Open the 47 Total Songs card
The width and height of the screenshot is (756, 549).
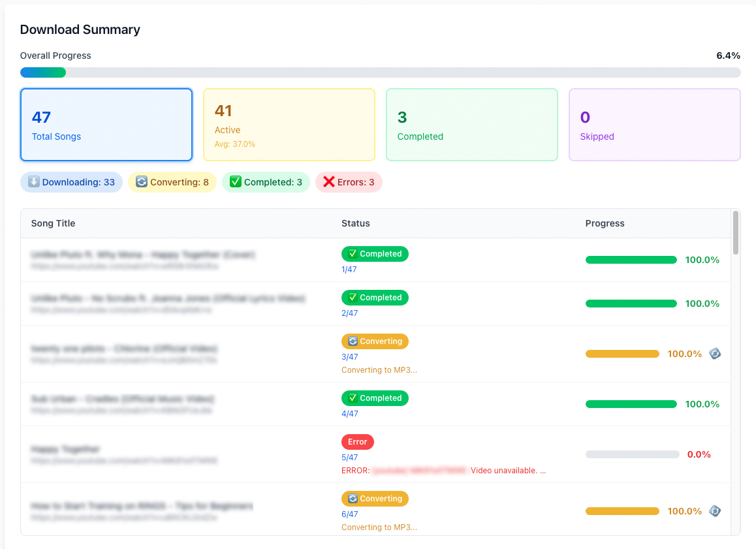pyautogui.click(x=106, y=125)
